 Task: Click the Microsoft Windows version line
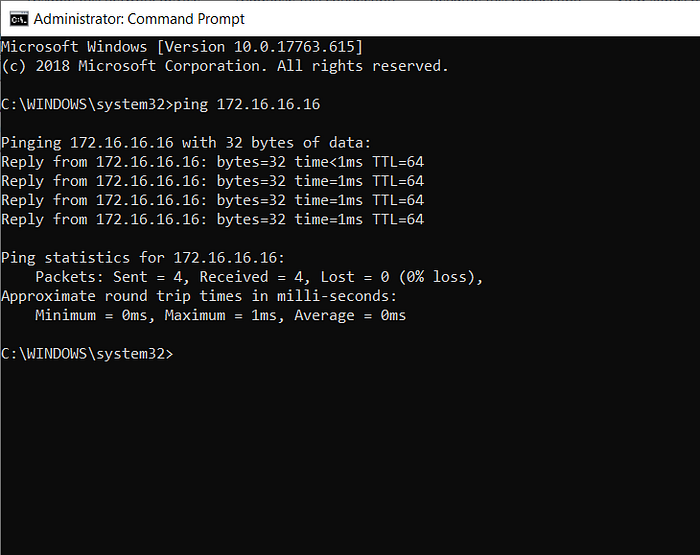tap(182, 47)
